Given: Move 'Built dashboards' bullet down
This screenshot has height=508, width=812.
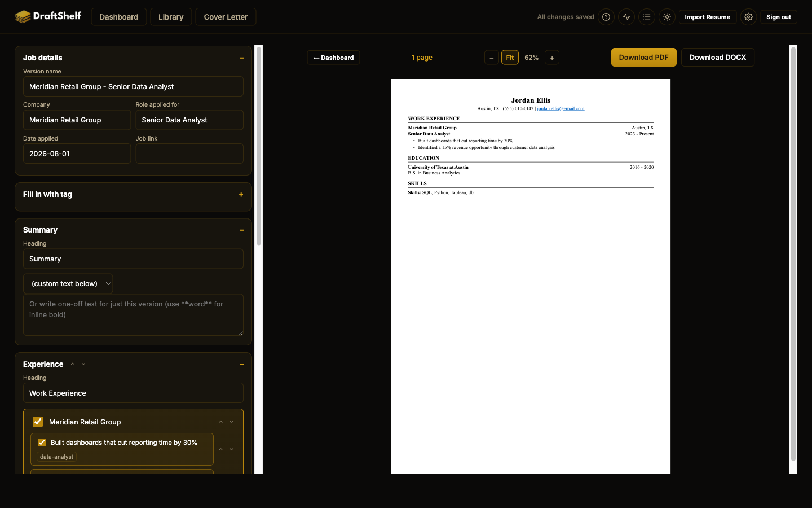Looking at the screenshot, I should (x=231, y=449).
